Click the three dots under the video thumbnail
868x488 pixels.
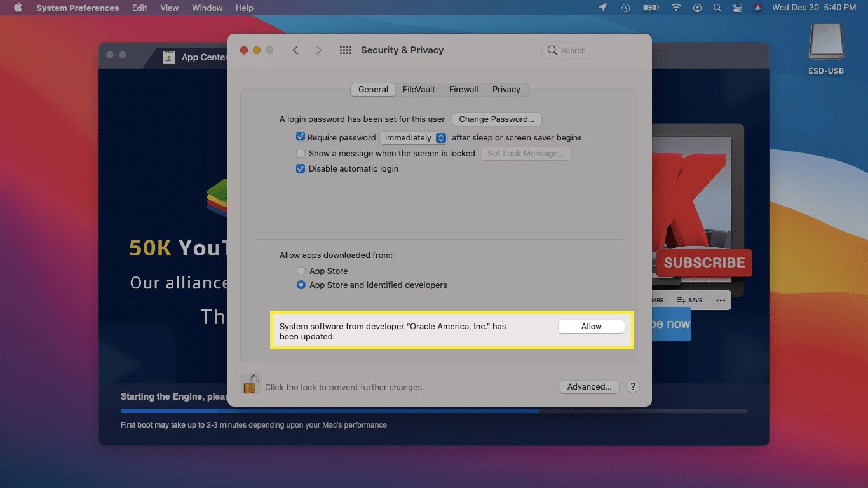[x=721, y=301]
